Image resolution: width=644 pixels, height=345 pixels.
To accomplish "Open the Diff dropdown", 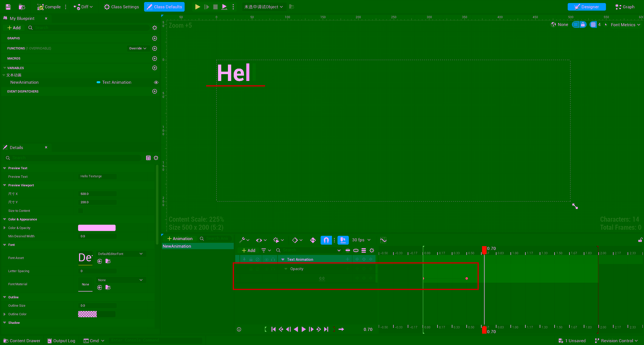I will (83, 7).
